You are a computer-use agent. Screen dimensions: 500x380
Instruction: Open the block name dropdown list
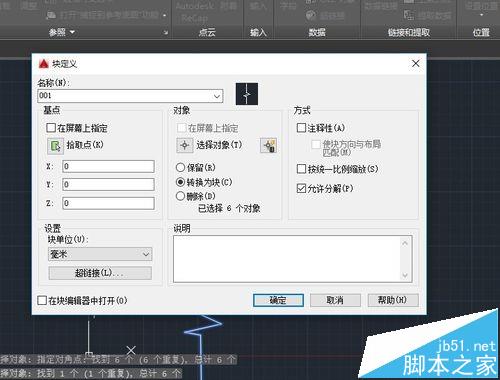pos(217,96)
